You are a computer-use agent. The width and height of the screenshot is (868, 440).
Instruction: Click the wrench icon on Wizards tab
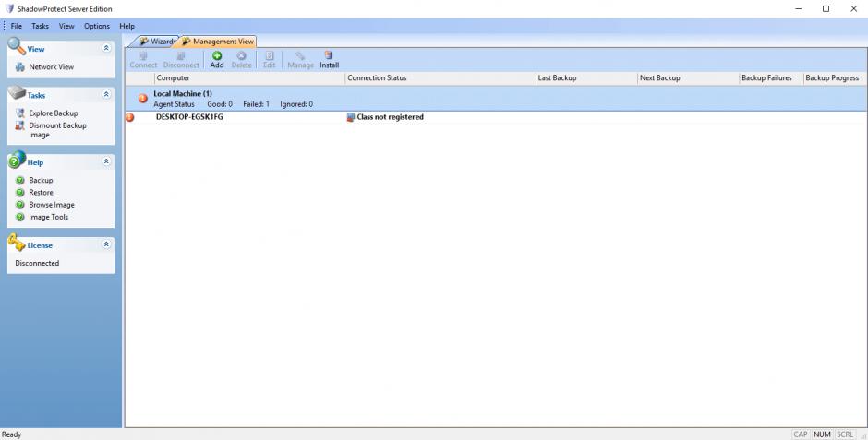[x=144, y=41]
